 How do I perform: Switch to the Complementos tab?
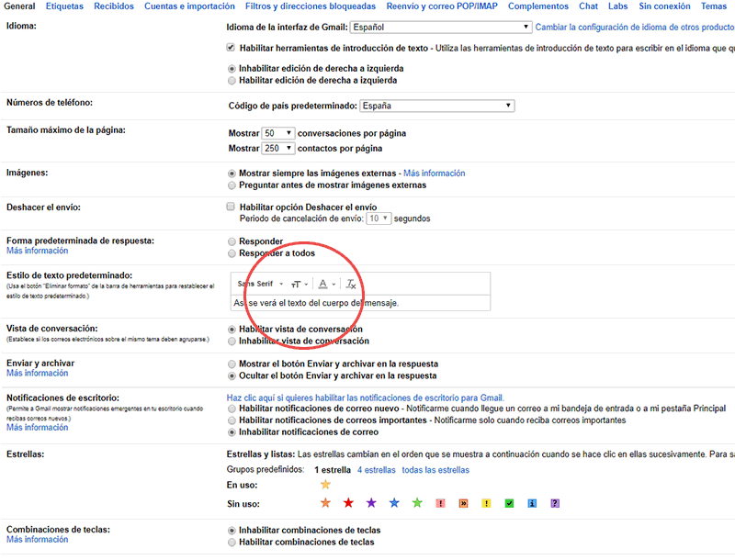click(538, 6)
